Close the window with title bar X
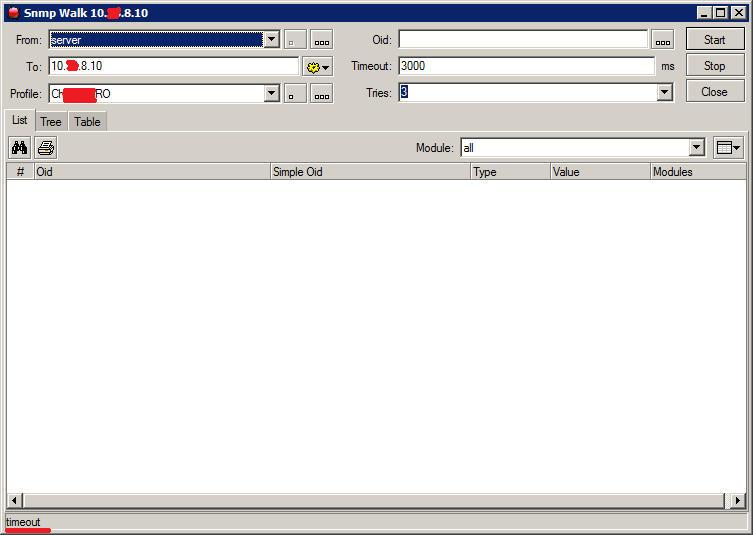The image size is (753, 535). 739,13
